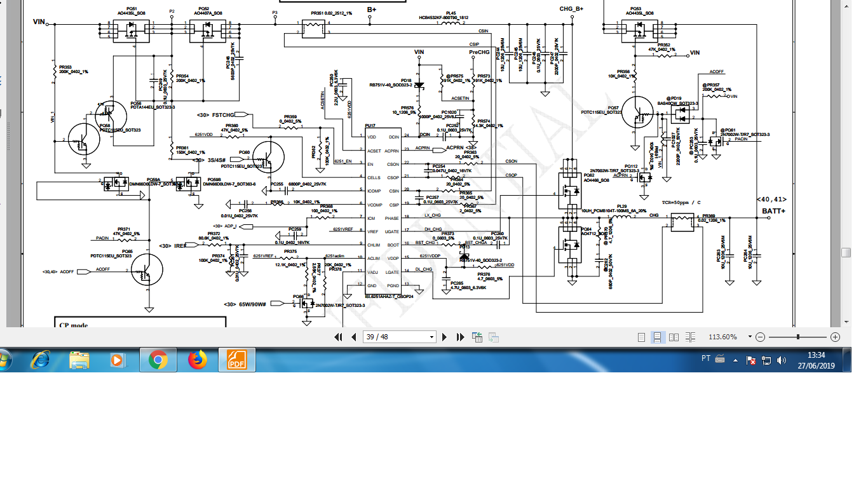The height and width of the screenshot is (488, 868).
Task: Zoom out with the minus button
Action: [761, 337]
